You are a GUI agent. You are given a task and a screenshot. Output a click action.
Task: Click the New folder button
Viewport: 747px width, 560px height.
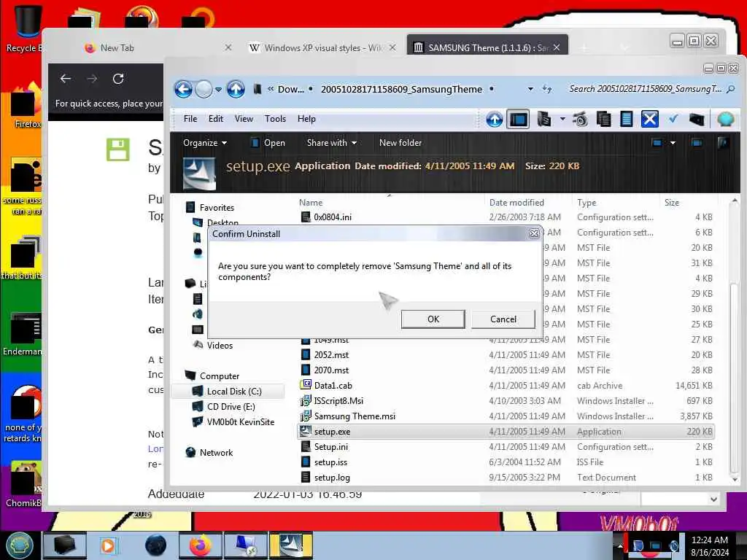tap(400, 143)
